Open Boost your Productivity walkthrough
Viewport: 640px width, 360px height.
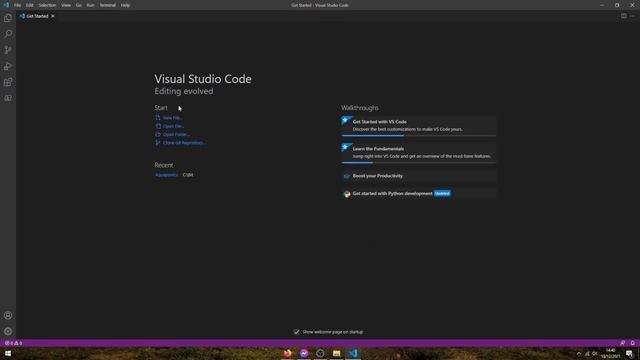pyautogui.click(x=419, y=176)
